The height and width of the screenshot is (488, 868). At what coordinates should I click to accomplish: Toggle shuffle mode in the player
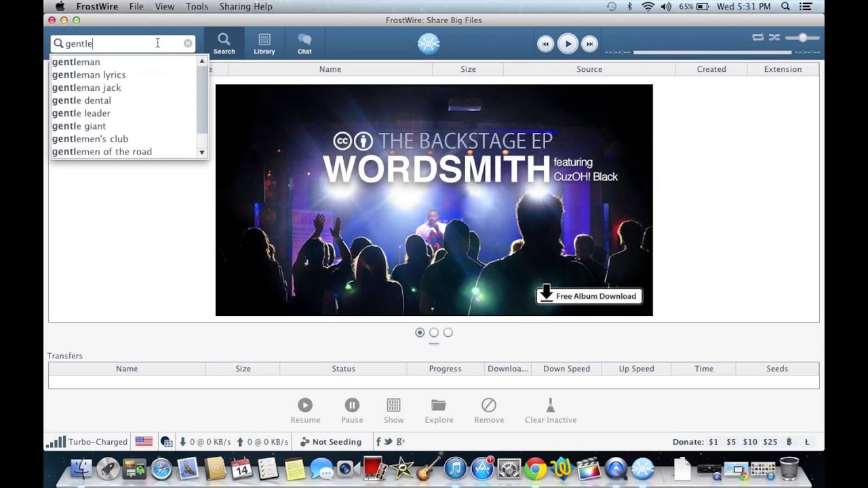point(774,37)
